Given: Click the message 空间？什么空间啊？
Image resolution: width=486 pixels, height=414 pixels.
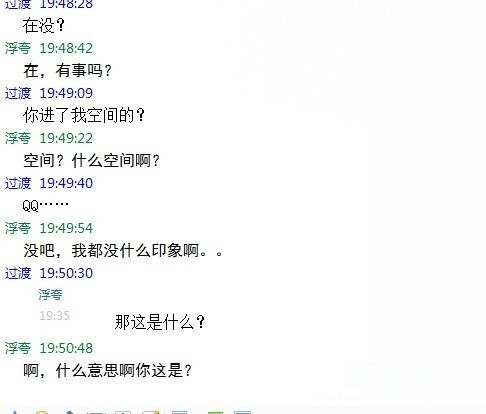Looking at the screenshot, I should click(92, 161).
